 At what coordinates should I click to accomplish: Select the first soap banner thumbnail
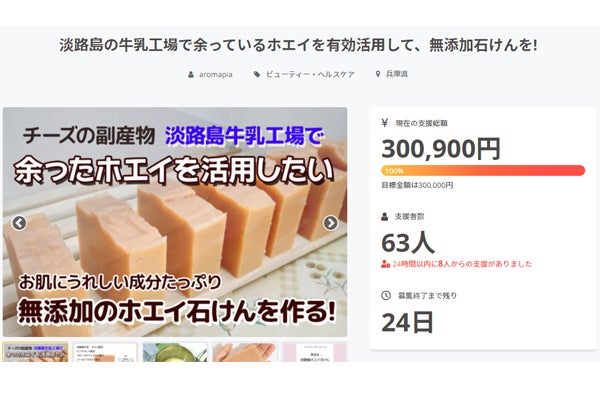click(35, 352)
